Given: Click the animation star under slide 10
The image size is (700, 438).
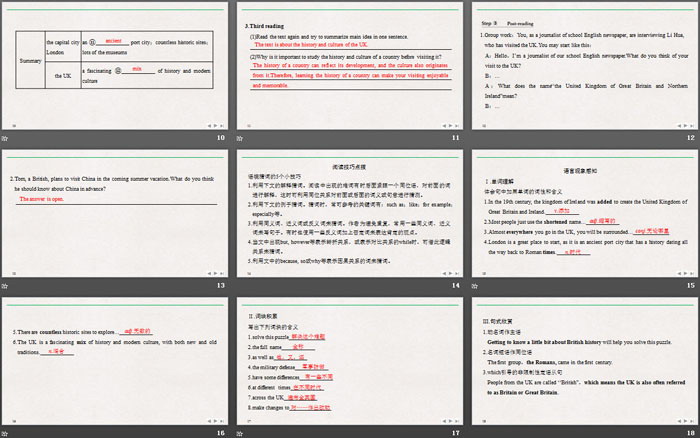Looking at the screenshot, I should [5, 138].
